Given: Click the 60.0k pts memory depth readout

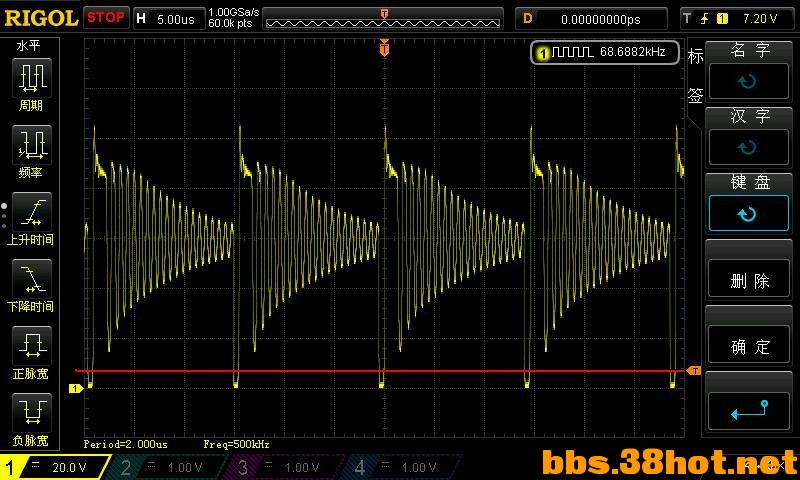Looking at the screenshot, I should tap(231, 23).
